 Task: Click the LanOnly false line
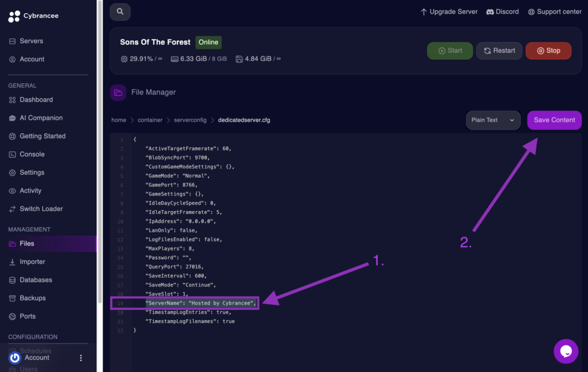171,230
